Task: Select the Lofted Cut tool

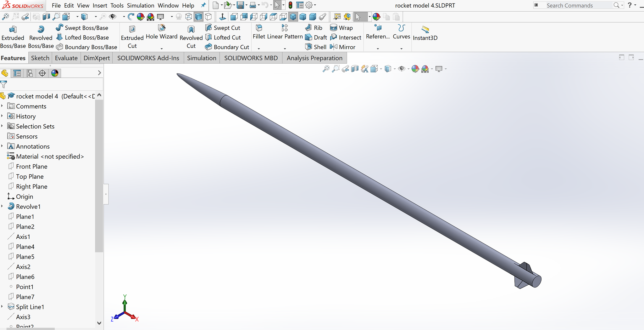Action: (223, 37)
